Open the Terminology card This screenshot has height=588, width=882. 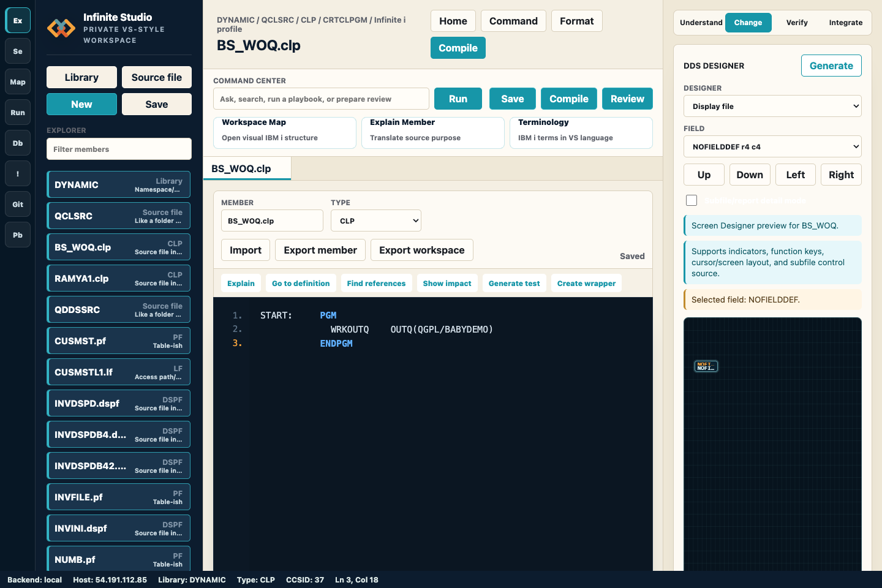click(581, 132)
